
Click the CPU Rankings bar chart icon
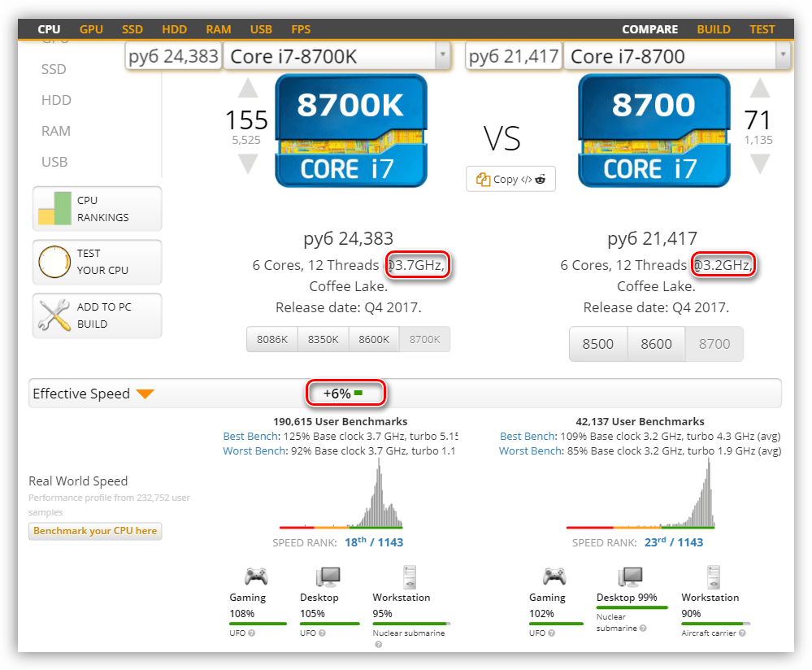click(x=54, y=208)
